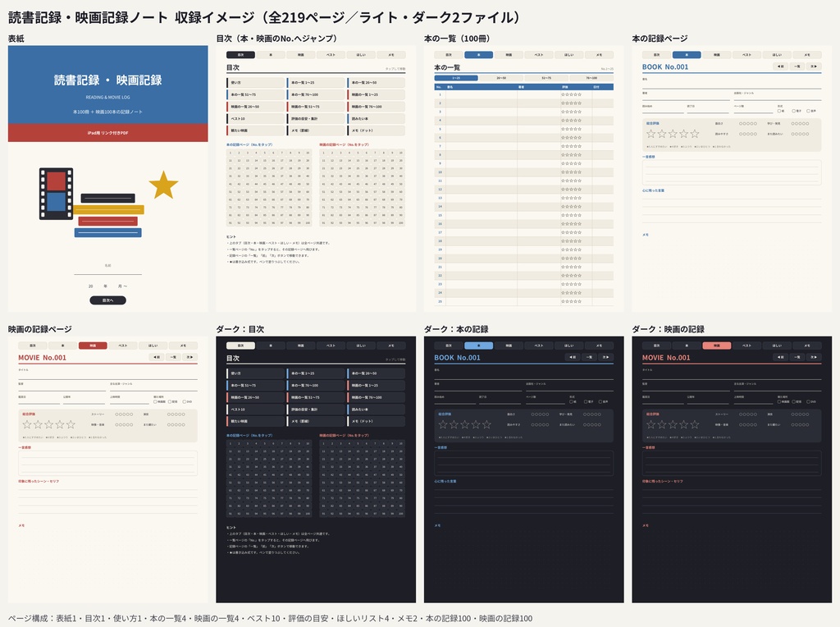The image size is (840, 627).
Task: Click next arrow button on dark BOOK No.001 page
Action: 606,357
